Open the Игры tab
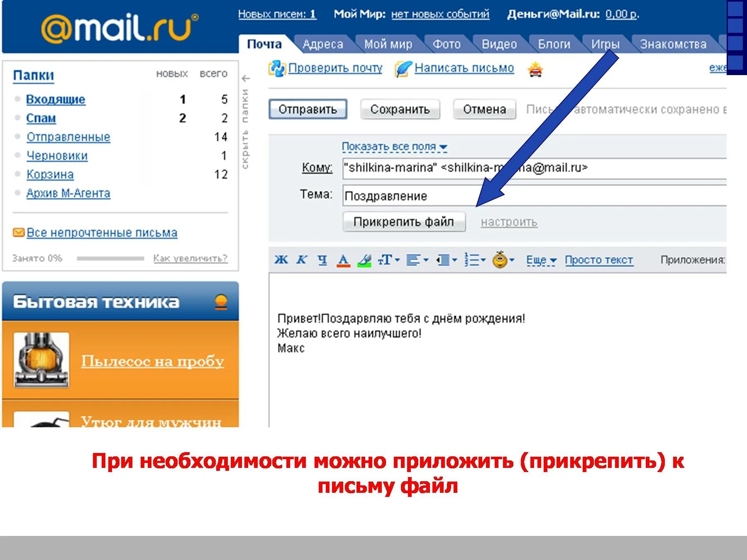Image resolution: width=747 pixels, height=560 pixels. coord(605,44)
